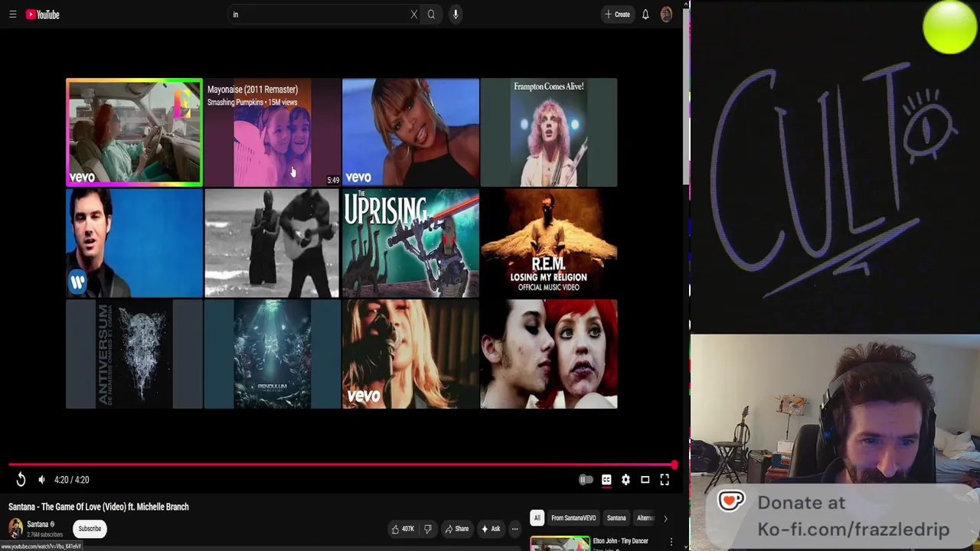Open the account avatar menu
This screenshot has height=551, width=980.
coord(666,14)
